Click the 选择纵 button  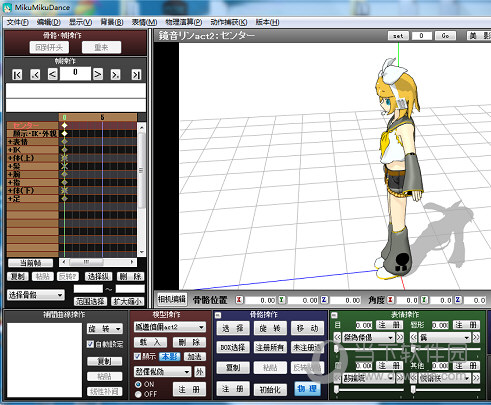point(98,276)
